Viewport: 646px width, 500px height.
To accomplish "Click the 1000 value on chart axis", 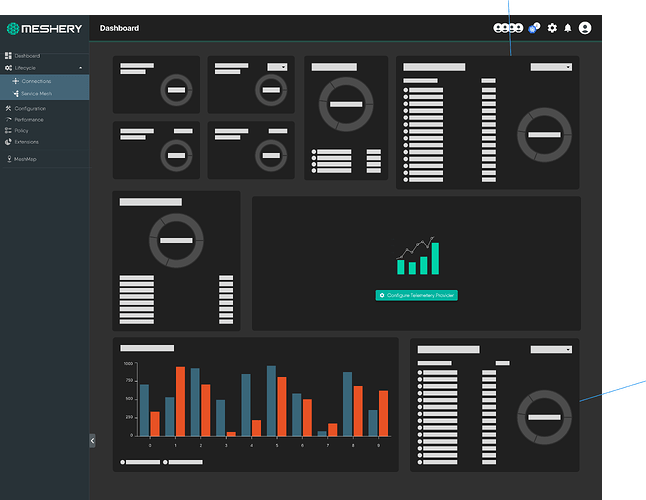I will [128, 364].
